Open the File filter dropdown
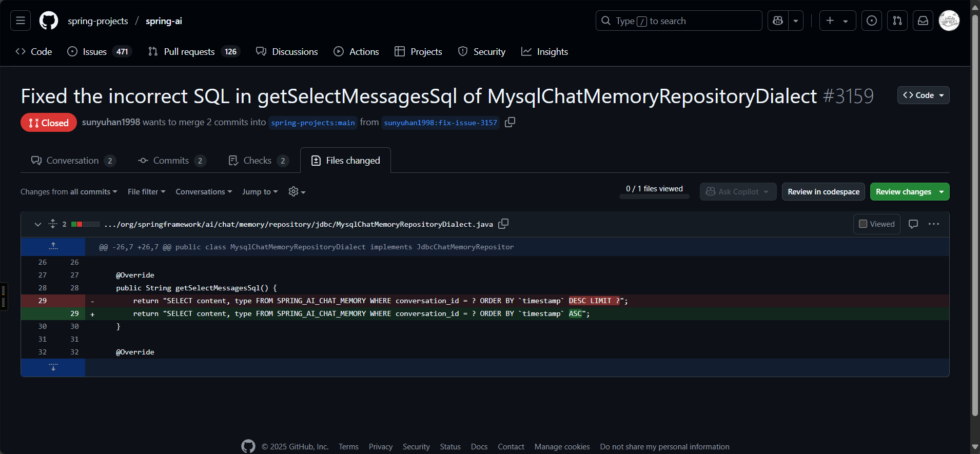Image resolution: width=980 pixels, height=454 pixels. (146, 191)
